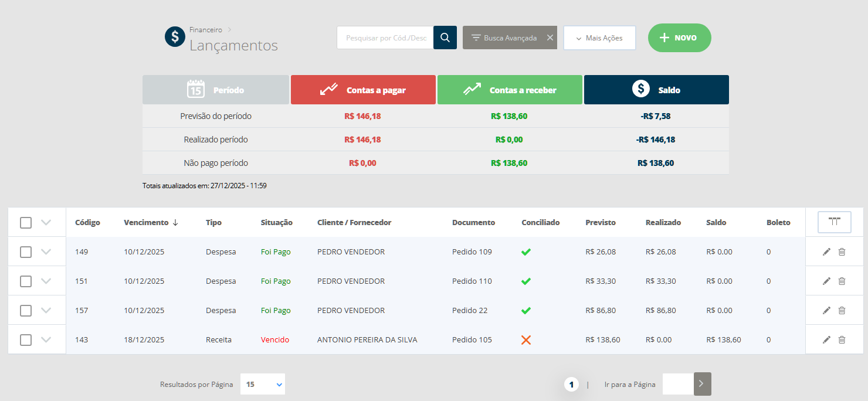868x401 pixels.
Task: Click the green NOVO button
Action: coord(679,38)
